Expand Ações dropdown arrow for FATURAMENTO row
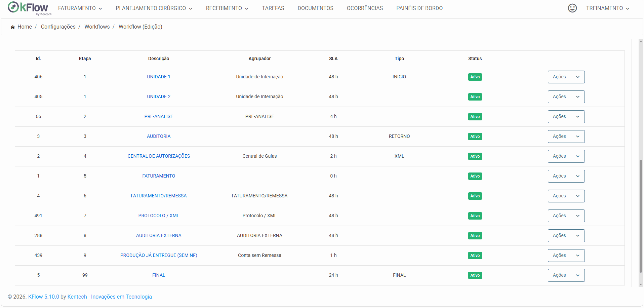This screenshot has width=644, height=308. pyautogui.click(x=578, y=176)
